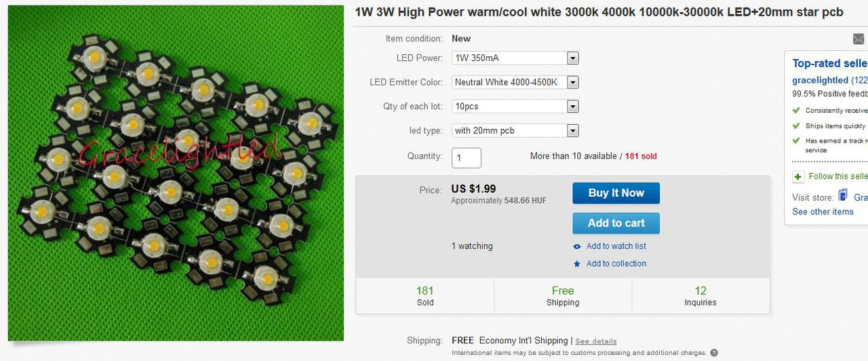The image size is (868, 361).
Task: Click the Buy It Now button
Action: [616, 193]
